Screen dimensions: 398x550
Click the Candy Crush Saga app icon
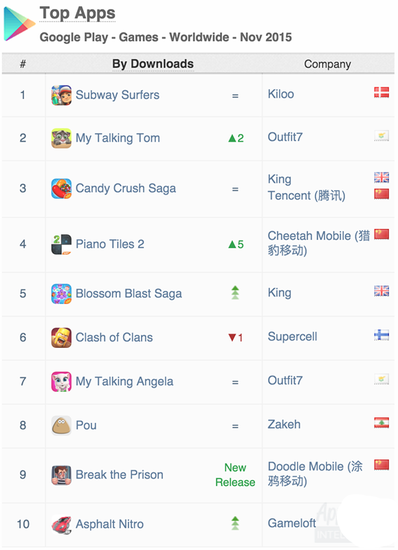pos(61,189)
